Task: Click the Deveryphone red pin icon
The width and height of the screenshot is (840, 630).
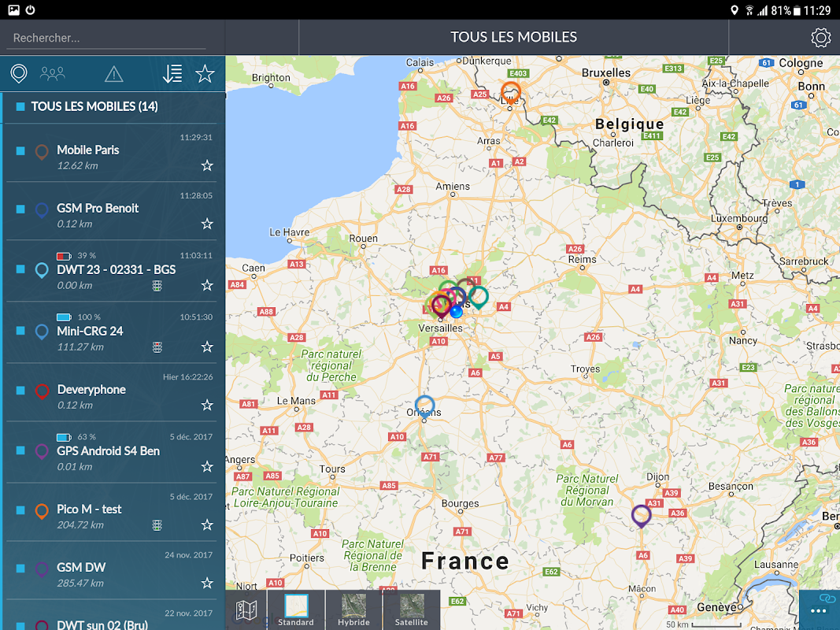Action: (42, 391)
